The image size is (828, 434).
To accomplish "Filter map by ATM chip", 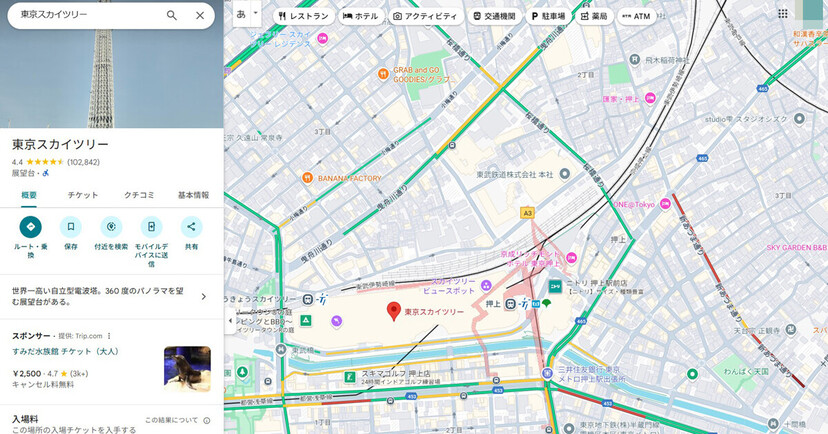I will [x=636, y=16].
